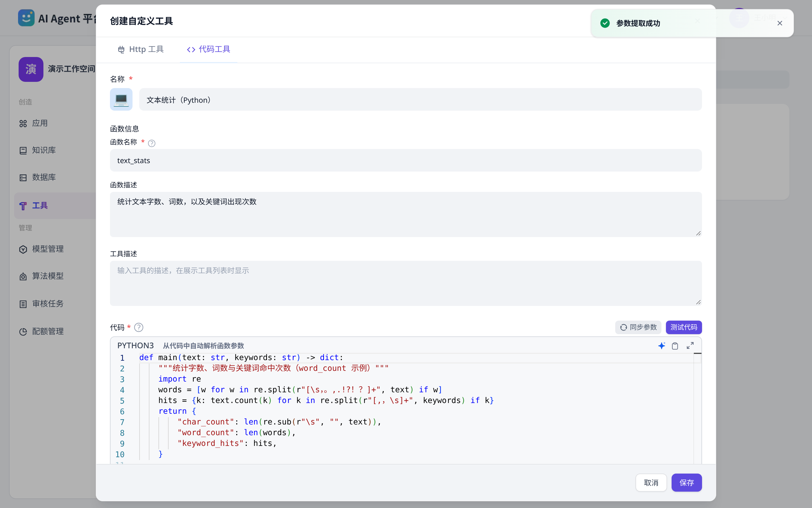This screenshot has height=508, width=812.
Task: Click the 'return {' code line
Action: 177,411
